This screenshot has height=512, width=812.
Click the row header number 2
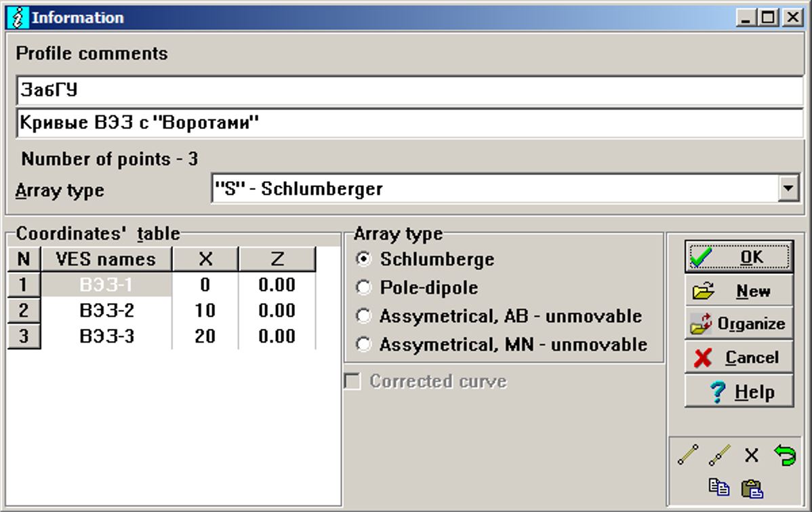click(24, 311)
